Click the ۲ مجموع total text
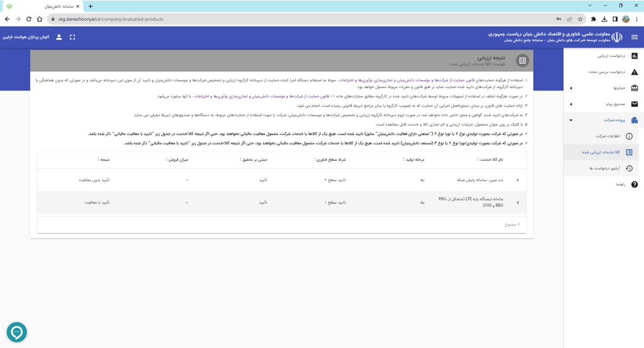Viewport: 644px width, 348px height. coord(512,224)
